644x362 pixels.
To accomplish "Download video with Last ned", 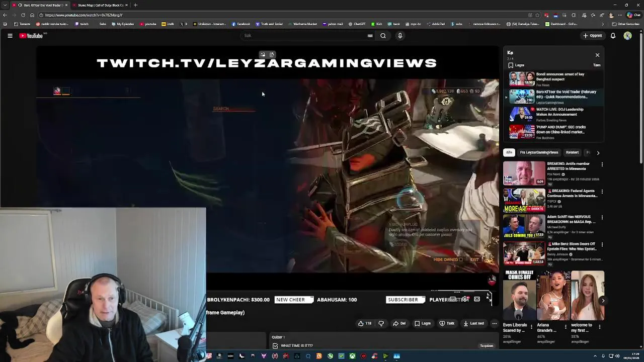I will pos(473,323).
